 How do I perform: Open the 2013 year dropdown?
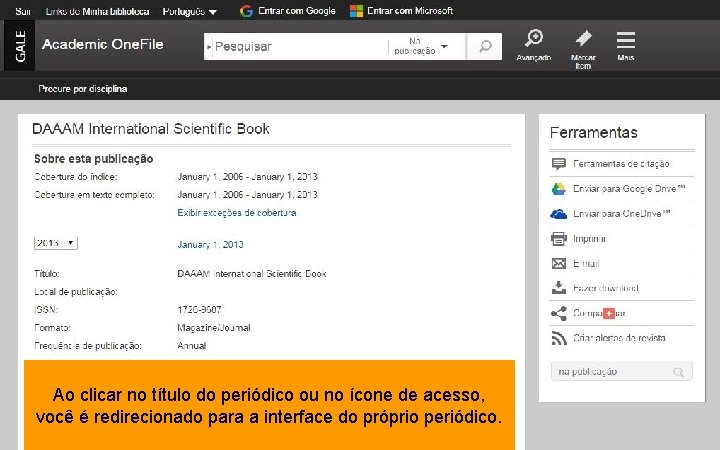click(x=56, y=243)
